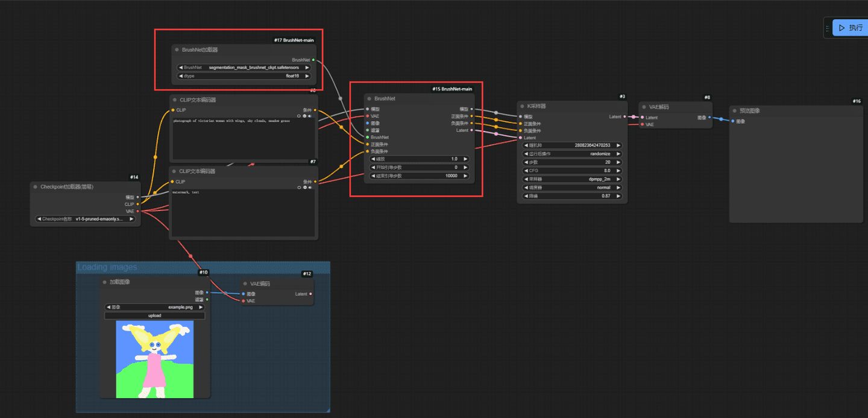Click the upload button in the image loader

155,315
